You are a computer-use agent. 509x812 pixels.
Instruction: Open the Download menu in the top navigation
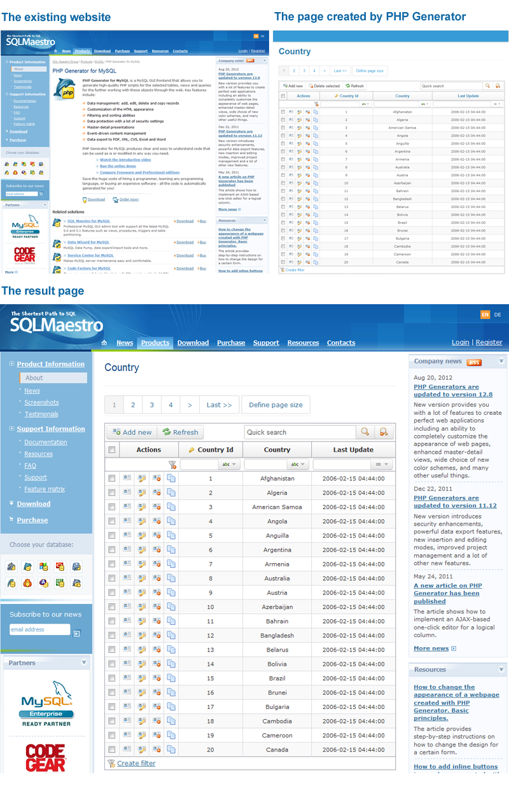coord(193,342)
